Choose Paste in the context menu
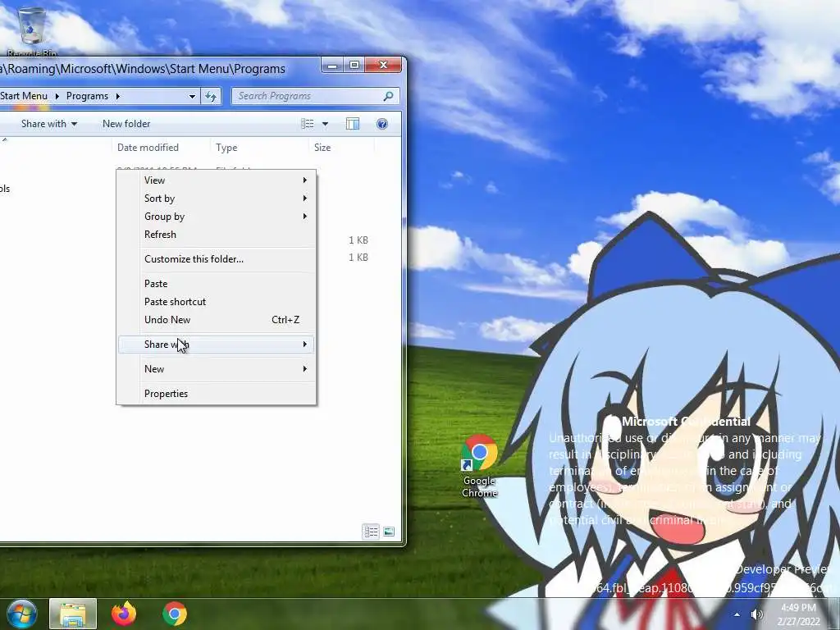Viewport: 840px width, 630px height. click(216, 283)
